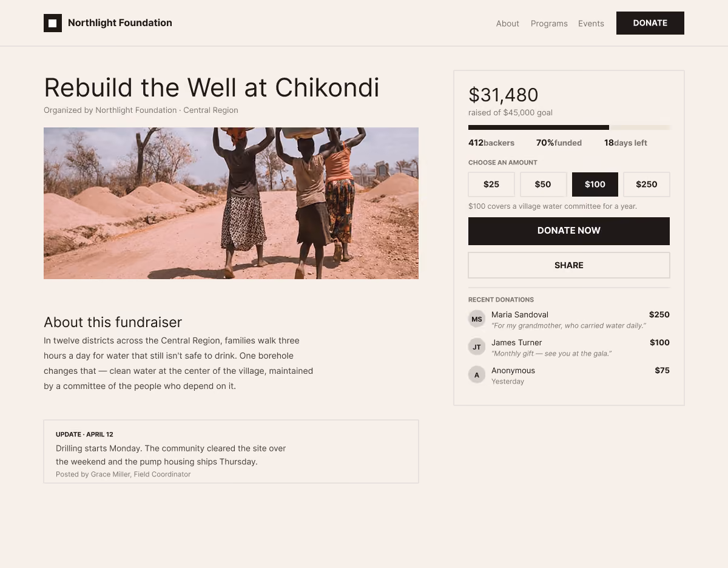This screenshot has height=568, width=728.
Task: Click Maria Sandoval's donor name
Action: pyautogui.click(x=520, y=314)
